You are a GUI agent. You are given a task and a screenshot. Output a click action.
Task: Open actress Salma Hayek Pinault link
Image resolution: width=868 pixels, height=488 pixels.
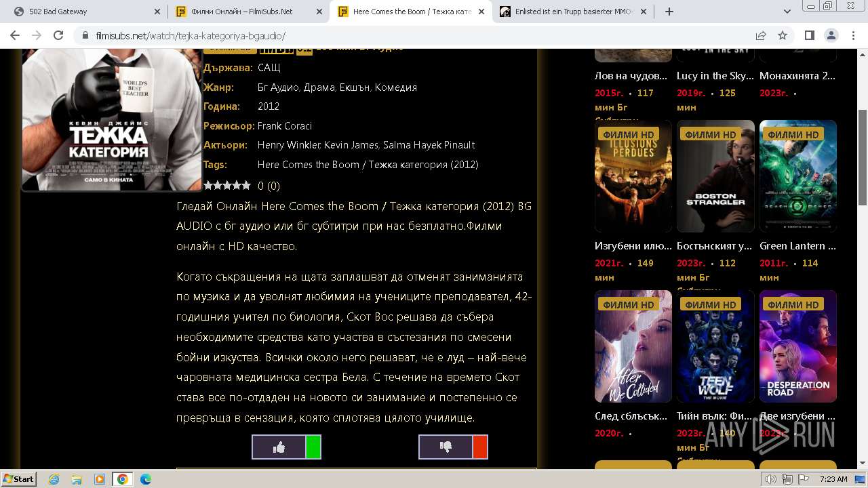coord(429,145)
